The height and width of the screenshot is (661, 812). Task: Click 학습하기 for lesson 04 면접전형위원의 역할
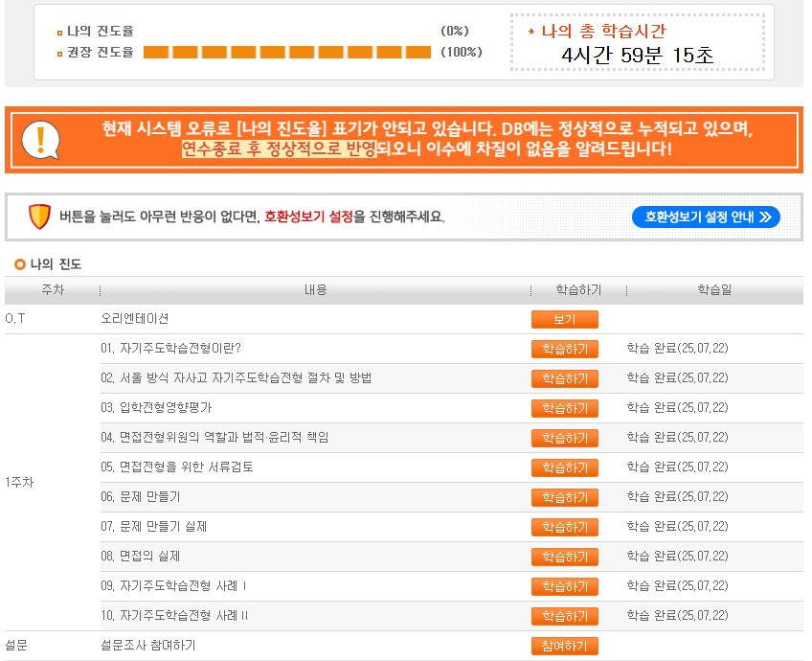point(565,438)
